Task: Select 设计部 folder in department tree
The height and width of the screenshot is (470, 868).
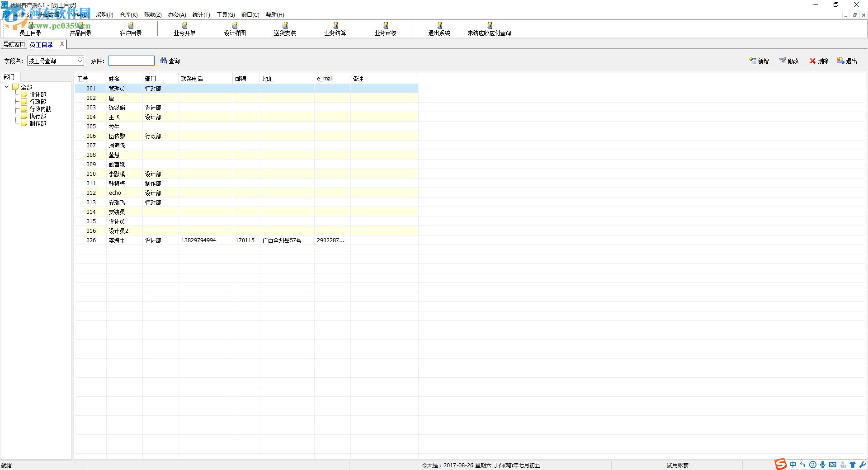Action: tap(38, 94)
